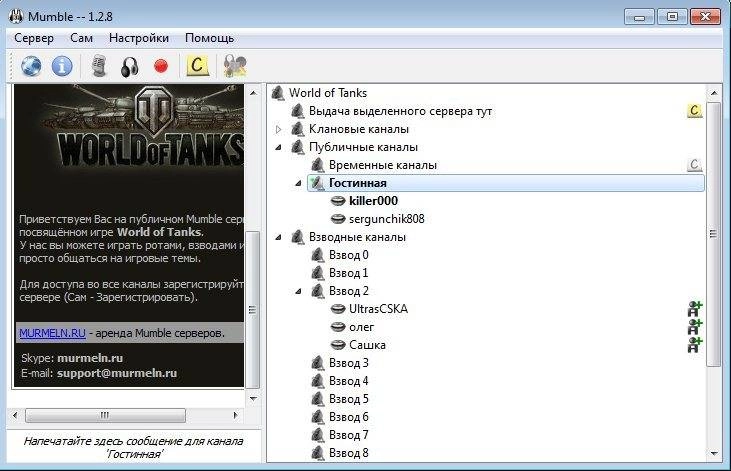Click the lips icon beside killer000
The image size is (731, 471).
click(338, 201)
